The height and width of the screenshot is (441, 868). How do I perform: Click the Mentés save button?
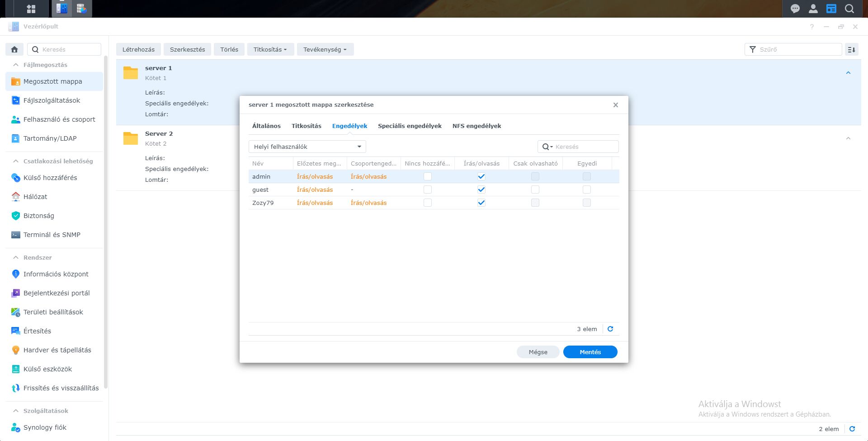(590, 352)
